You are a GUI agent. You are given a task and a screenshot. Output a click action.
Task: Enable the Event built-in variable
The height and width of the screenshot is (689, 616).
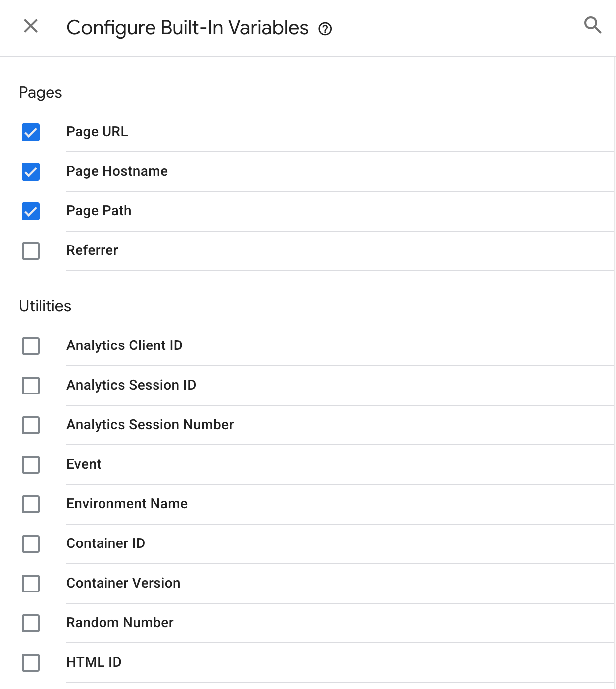30,465
